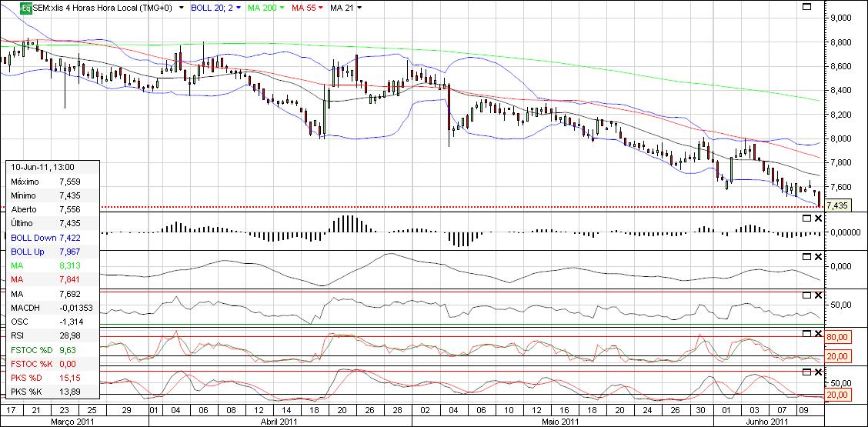Click the 8,000 price axis label

(840, 138)
